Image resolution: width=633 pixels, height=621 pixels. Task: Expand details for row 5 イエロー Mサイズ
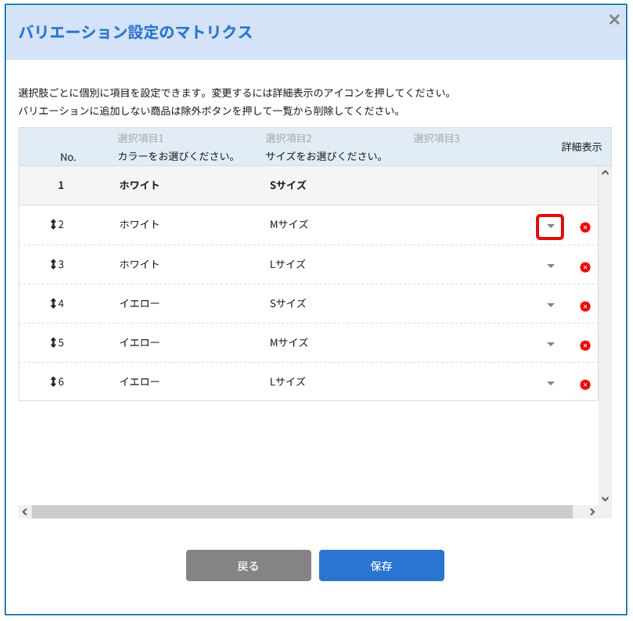pos(550,344)
